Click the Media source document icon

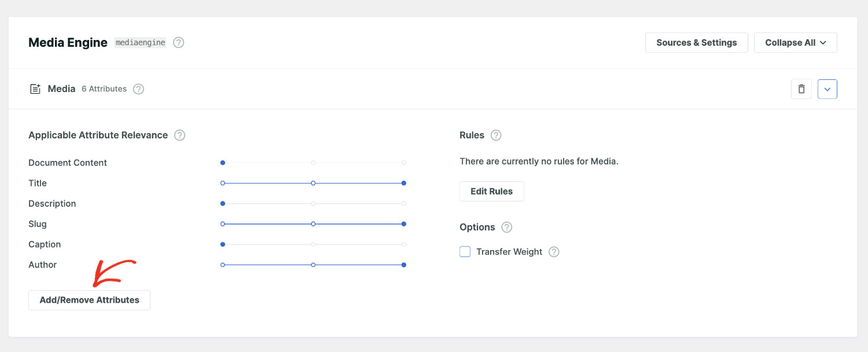35,89
